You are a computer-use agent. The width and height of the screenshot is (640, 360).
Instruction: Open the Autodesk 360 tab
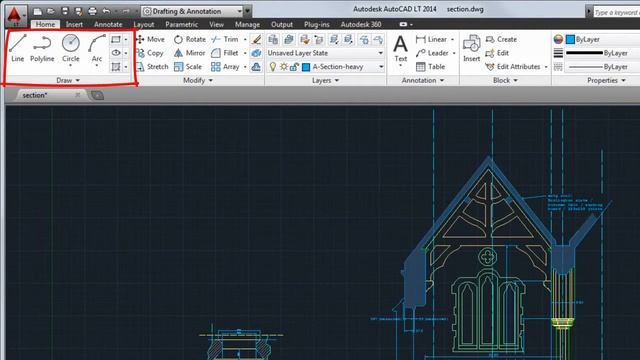coord(361,24)
